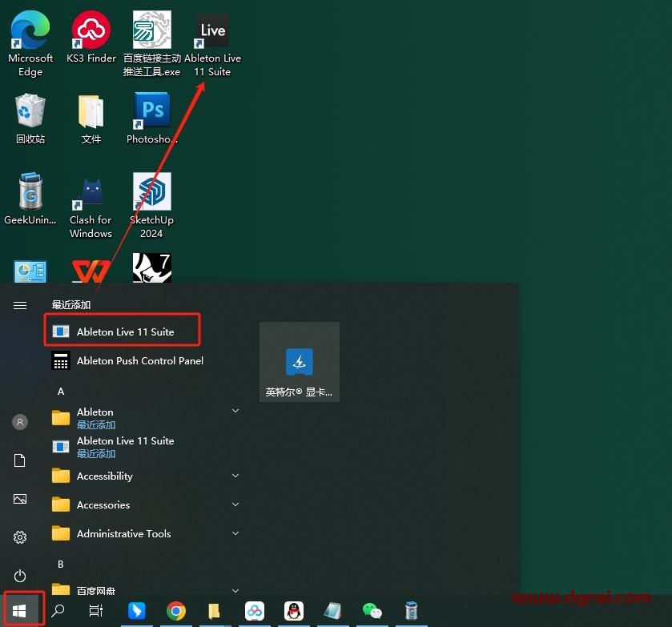Open GeekUninstaller desktop icon
The image size is (672, 627).
tap(30, 199)
